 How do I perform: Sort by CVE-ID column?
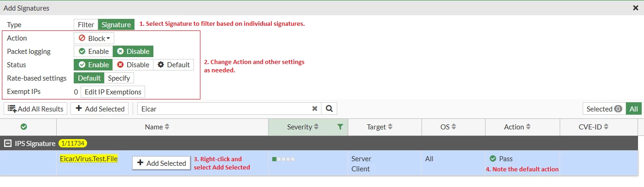click(x=594, y=127)
